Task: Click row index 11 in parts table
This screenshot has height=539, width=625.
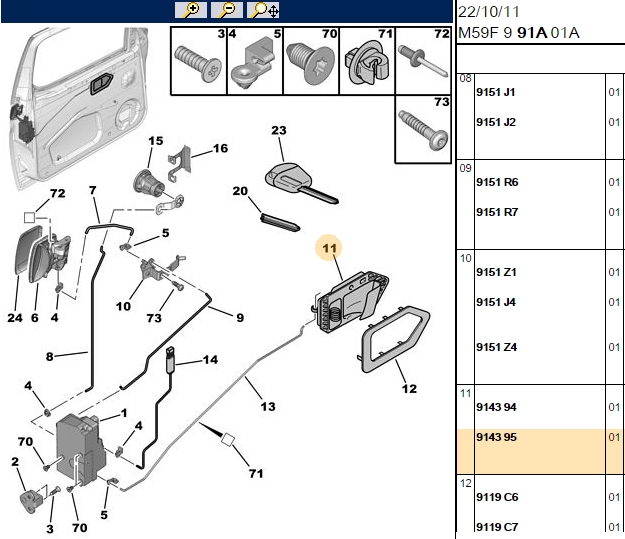Action: (x=466, y=393)
